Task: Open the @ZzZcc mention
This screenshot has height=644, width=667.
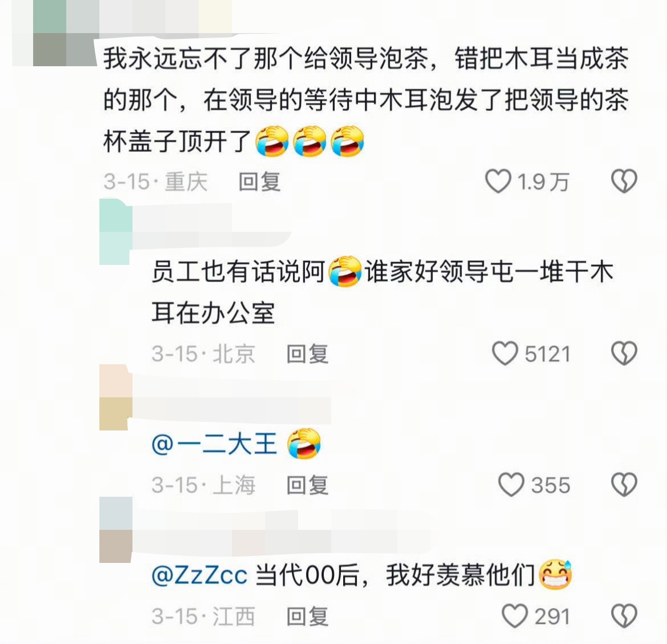Action: click(199, 575)
